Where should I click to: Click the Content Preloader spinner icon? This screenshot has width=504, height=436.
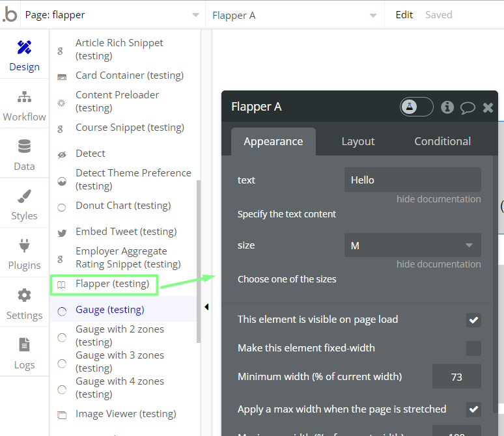tap(61, 103)
